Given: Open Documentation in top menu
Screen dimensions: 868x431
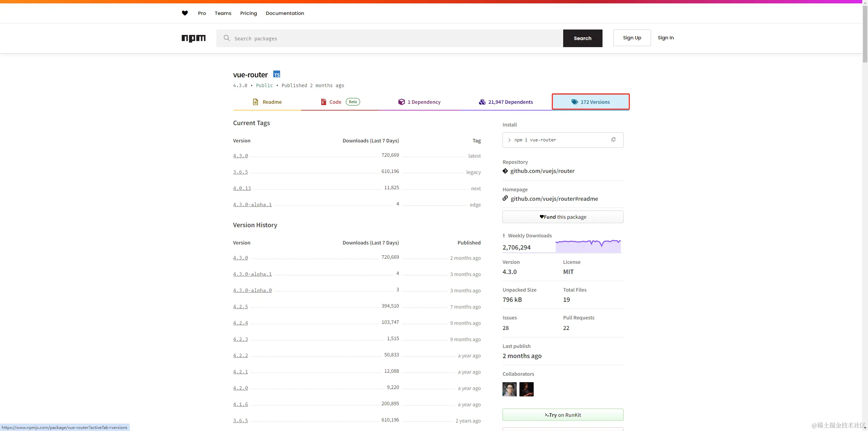Looking at the screenshot, I should point(285,13).
